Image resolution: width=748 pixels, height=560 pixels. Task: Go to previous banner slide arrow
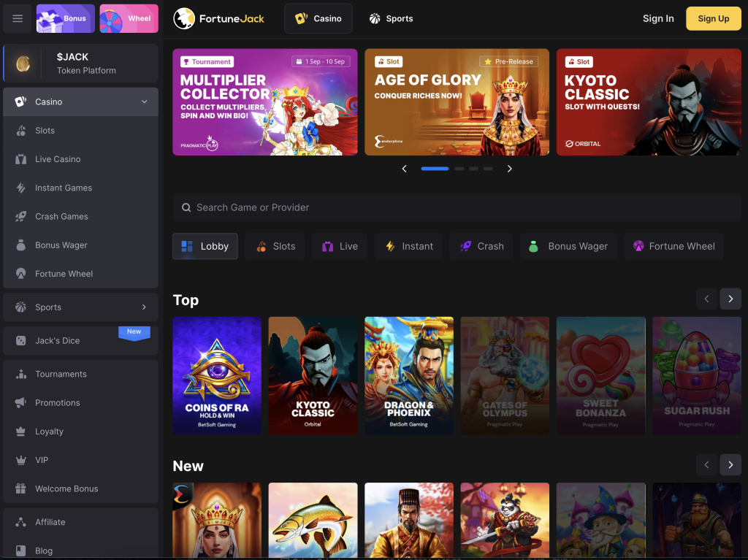[x=404, y=169]
